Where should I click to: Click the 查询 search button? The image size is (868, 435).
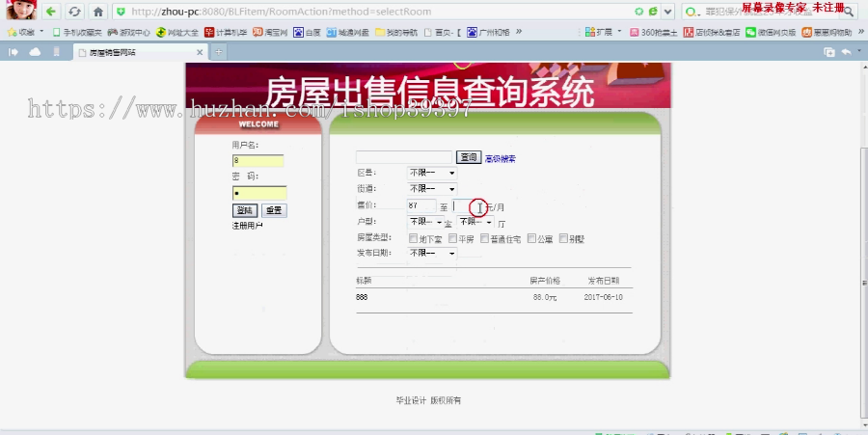[469, 157]
